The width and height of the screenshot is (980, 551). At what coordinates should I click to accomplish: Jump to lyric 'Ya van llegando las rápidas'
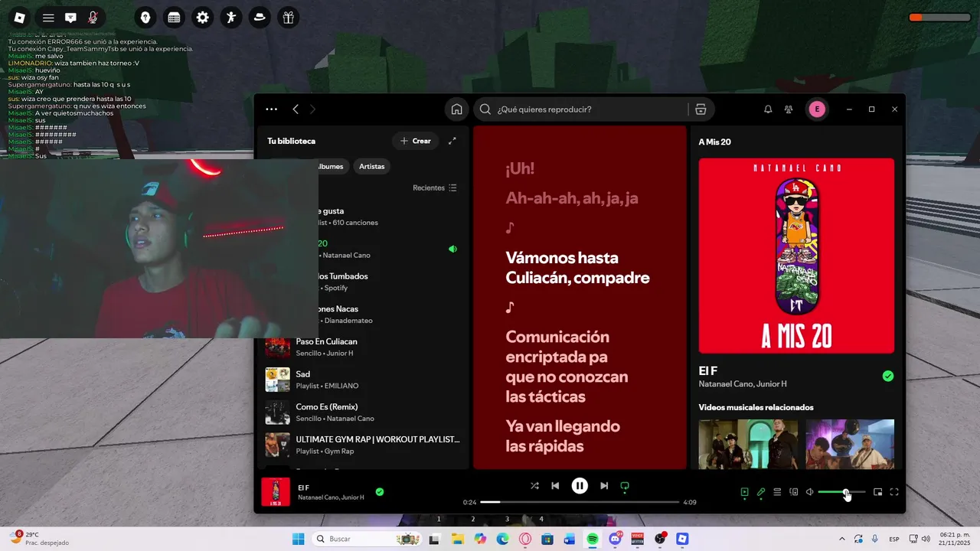click(x=563, y=435)
